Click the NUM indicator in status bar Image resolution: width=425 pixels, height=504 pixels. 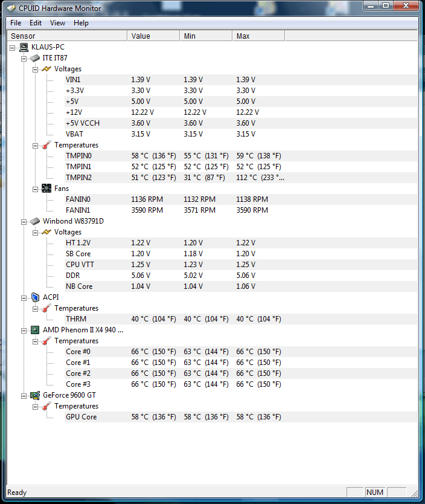tap(375, 493)
